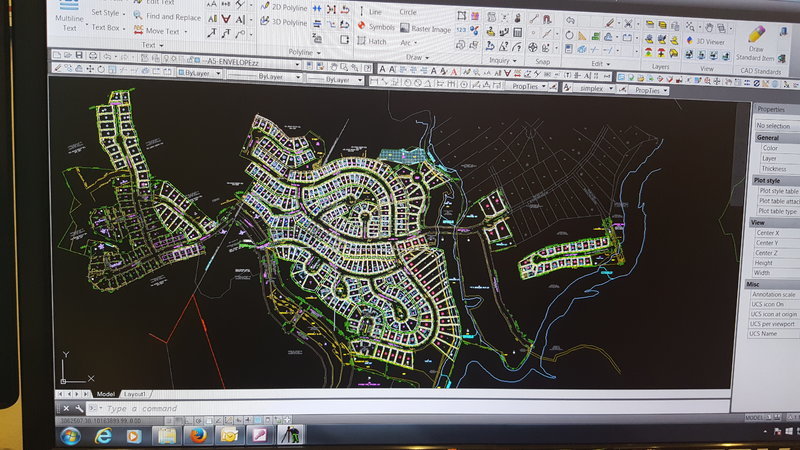The width and height of the screenshot is (800, 450).
Task: Expand the Draw panel title arrow
Action: (x=427, y=58)
